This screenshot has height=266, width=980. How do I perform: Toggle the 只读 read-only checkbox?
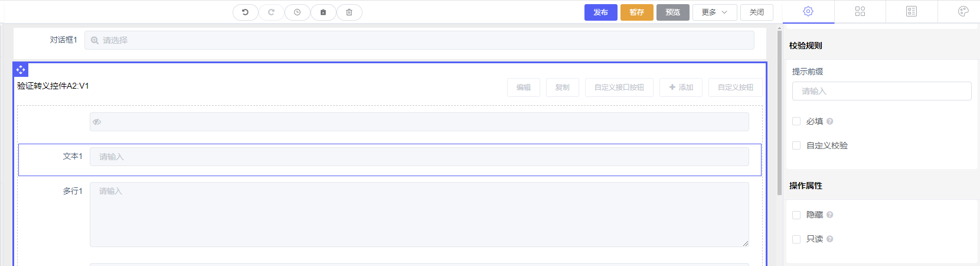(796, 239)
